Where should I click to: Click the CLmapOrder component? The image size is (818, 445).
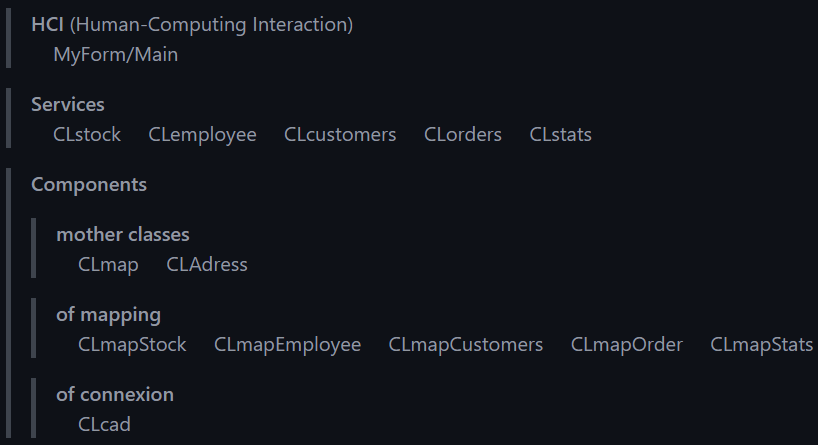tap(627, 344)
